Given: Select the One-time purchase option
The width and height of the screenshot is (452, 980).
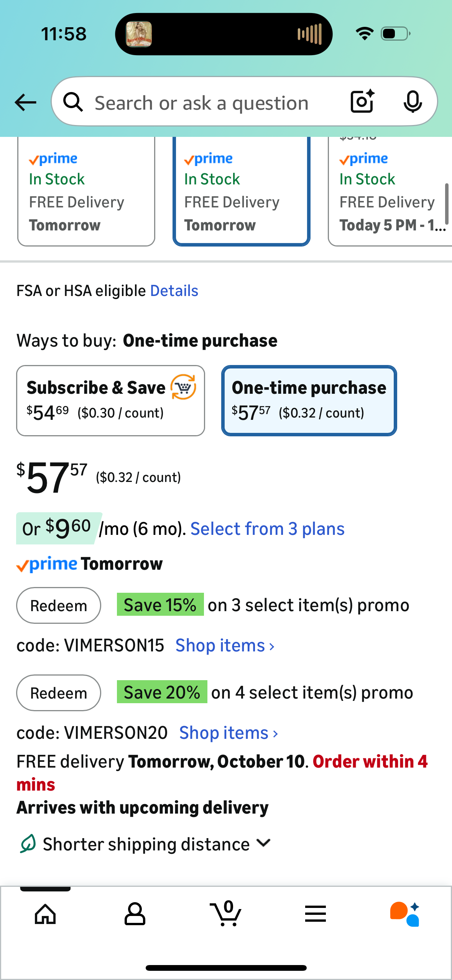Looking at the screenshot, I should point(309,400).
